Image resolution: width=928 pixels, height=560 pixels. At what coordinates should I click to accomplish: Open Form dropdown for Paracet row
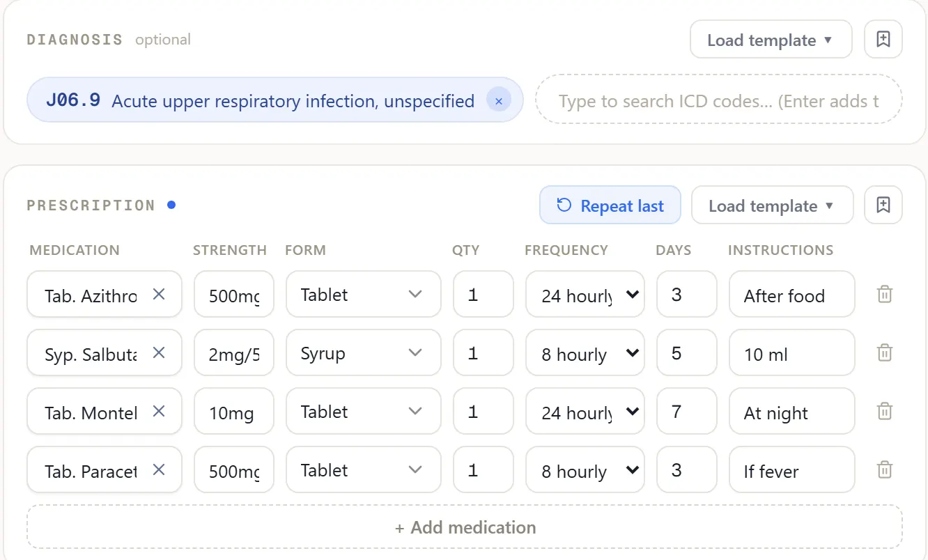click(363, 470)
